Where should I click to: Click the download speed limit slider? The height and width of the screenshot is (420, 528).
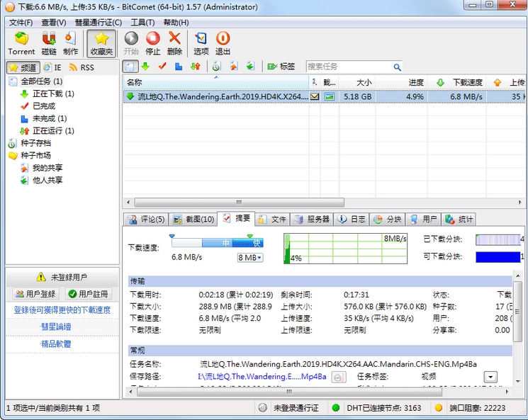pos(217,242)
